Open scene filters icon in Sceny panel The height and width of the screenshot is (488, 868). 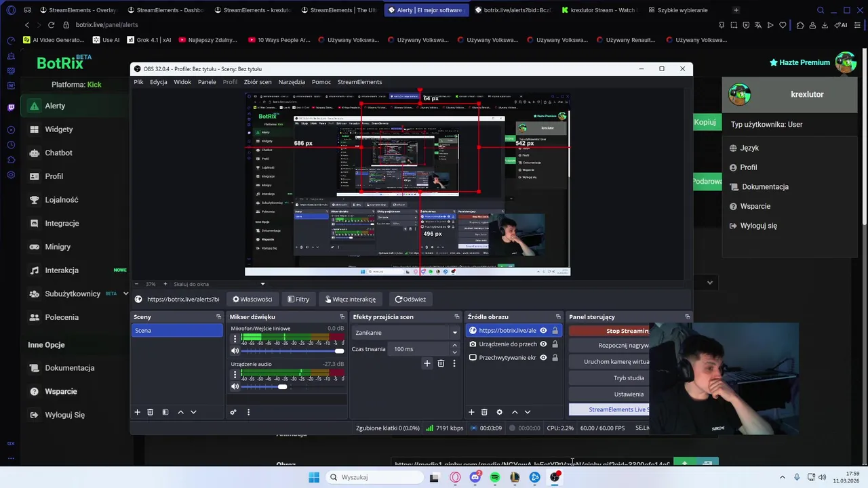click(x=165, y=412)
